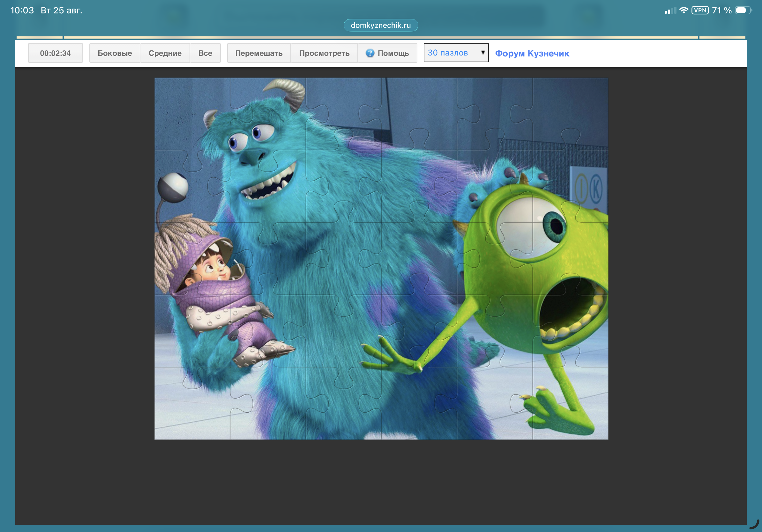Click the blue question mark help icon

(x=370, y=53)
